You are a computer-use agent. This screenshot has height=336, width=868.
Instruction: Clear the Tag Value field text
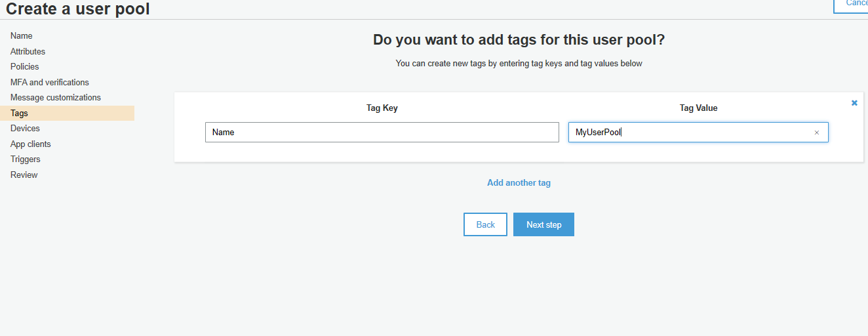[817, 133]
